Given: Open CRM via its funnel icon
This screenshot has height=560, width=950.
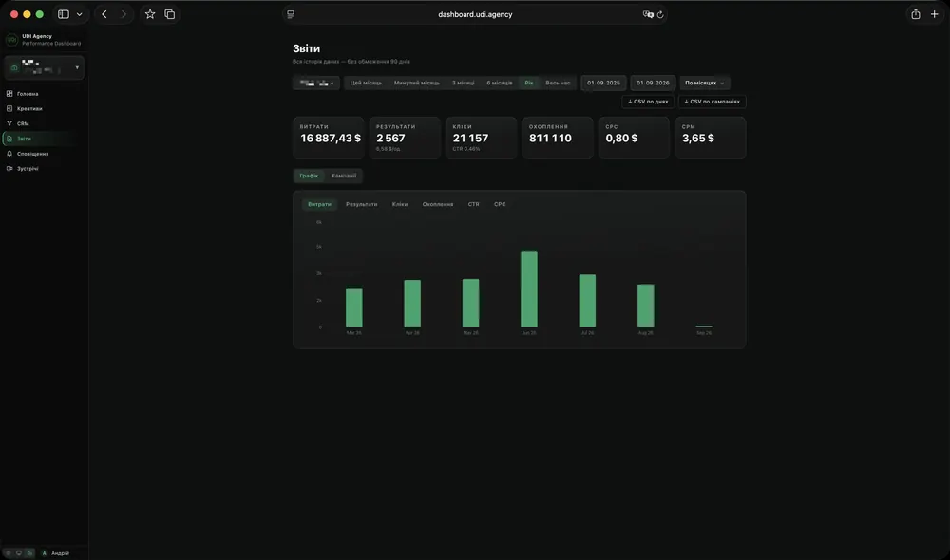Looking at the screenshot, I should tap(9, 123).
